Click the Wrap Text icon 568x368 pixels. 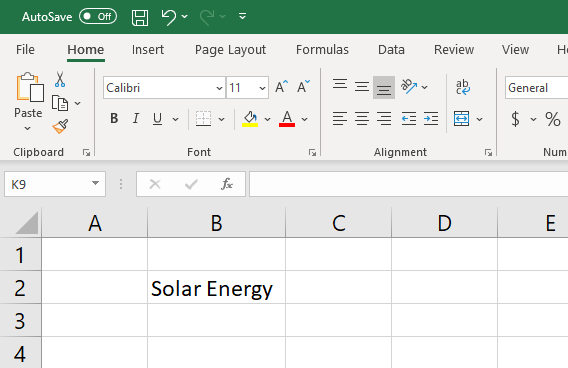tap(463, 87)
